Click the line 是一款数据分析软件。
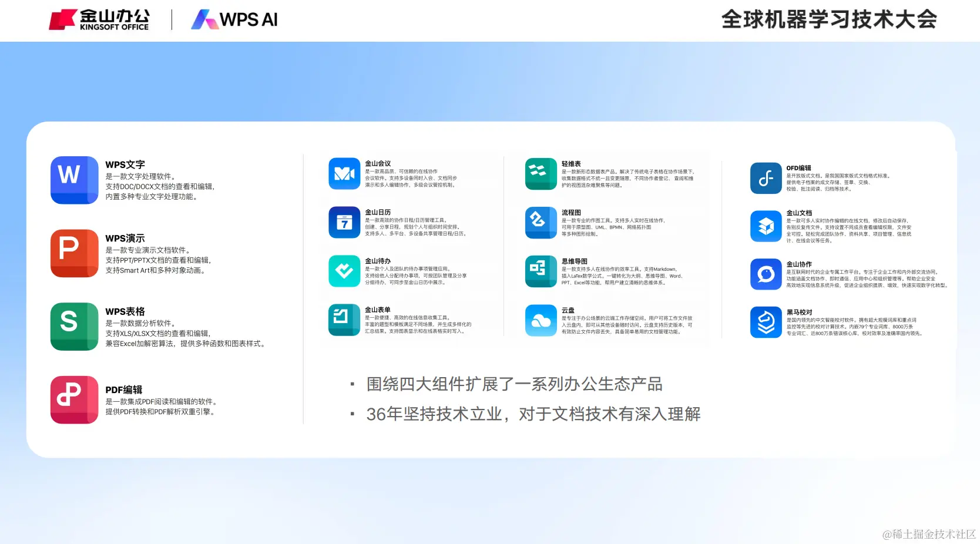The height and width of the screenshot is (544, 980). point(142,323)
